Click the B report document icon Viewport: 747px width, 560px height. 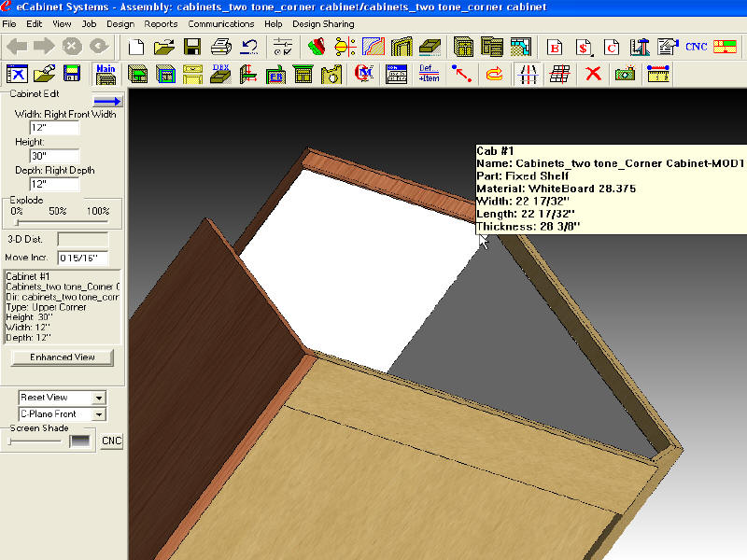point(555,47)
